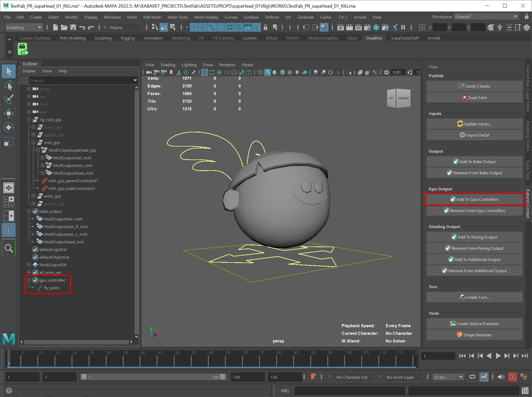
Task: Toggle wireframe cube icon in viewport
Action: coord(260,72)
